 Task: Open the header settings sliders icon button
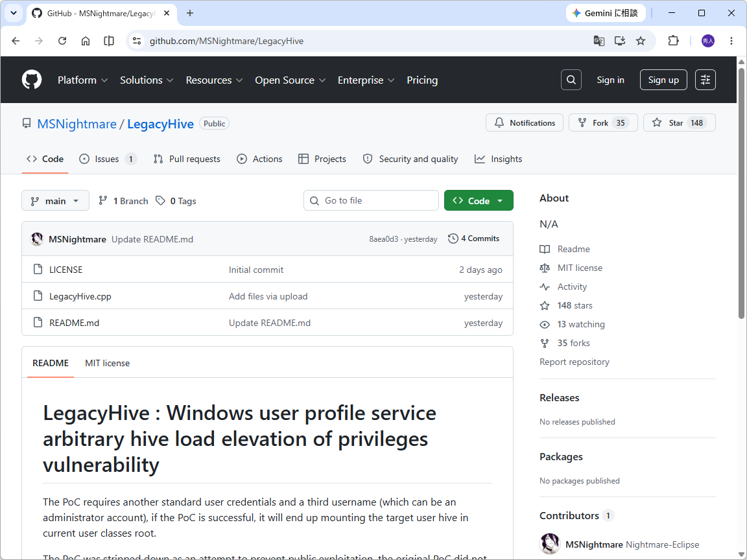tap(705, 80)
